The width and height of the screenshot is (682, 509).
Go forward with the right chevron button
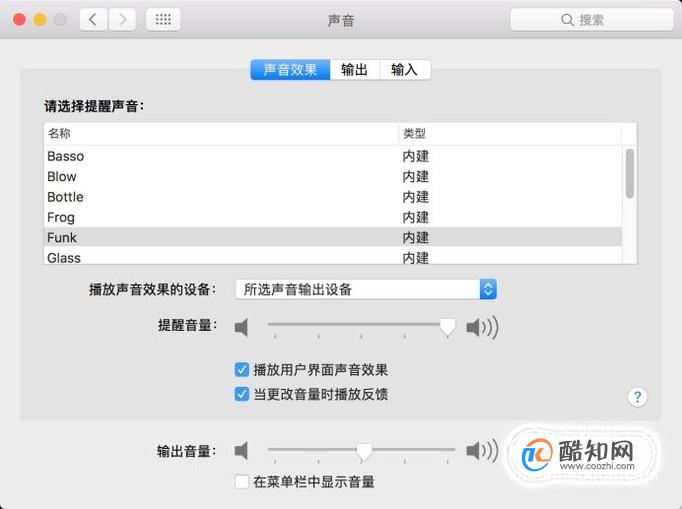coord(122,20)
